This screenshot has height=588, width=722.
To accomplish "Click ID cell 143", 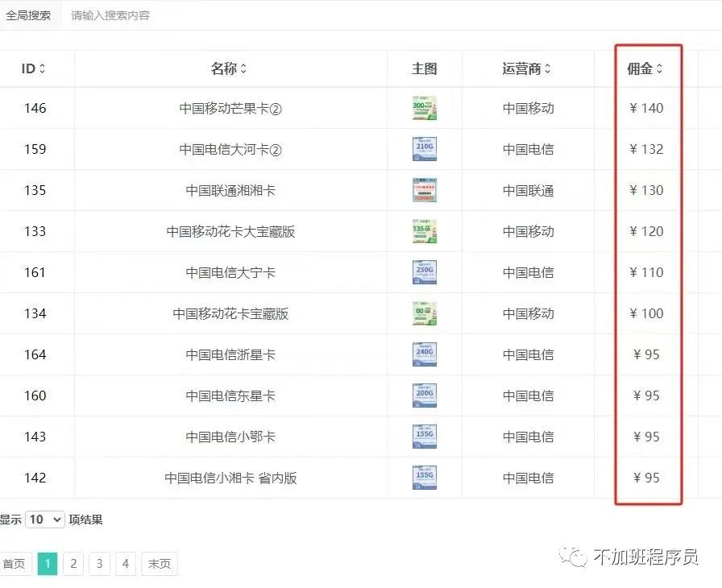I will [x=35, y=437].
